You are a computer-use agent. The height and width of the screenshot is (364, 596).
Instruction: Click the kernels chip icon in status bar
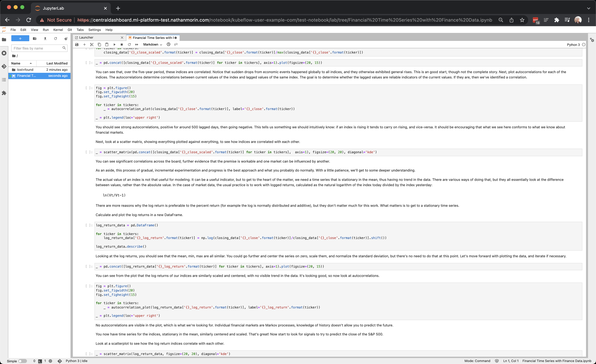(x=50, y=361)
